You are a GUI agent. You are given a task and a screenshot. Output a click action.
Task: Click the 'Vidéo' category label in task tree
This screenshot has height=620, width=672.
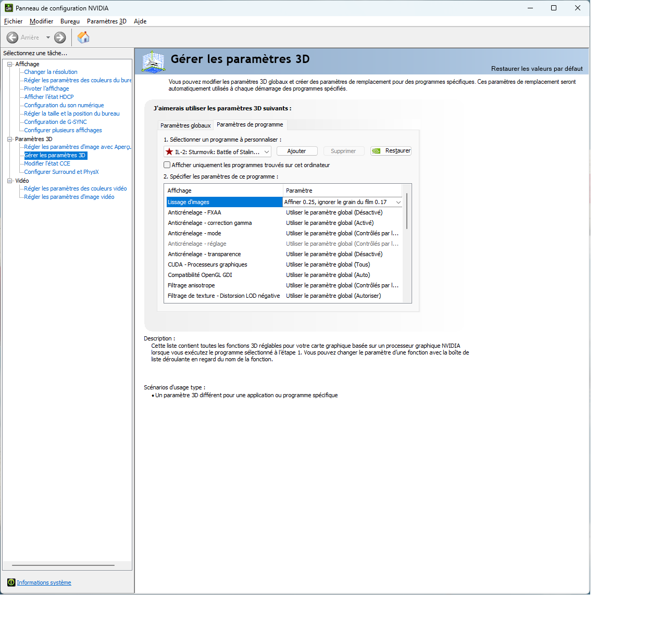tap(22, 181)
